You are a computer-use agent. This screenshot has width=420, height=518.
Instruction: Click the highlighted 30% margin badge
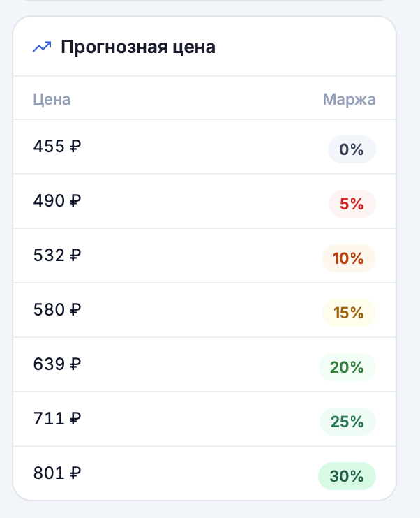[x=347, y=476]
